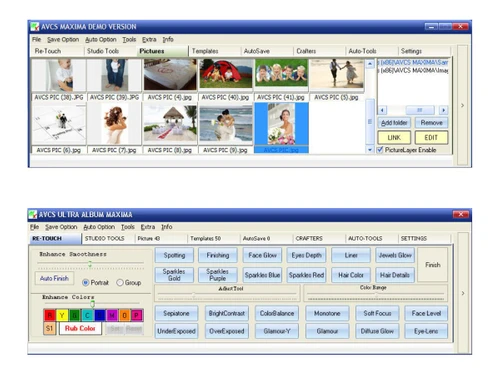
Task: Open Save Option menu in Maxima Demo window
Action: pyautogui.click(x=63, y=39)
